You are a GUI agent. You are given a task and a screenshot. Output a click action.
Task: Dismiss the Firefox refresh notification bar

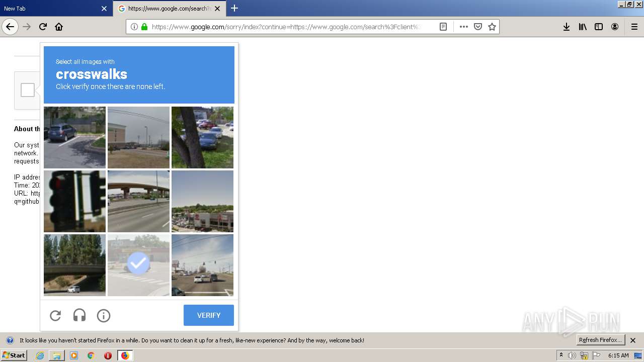click(633, 340)
